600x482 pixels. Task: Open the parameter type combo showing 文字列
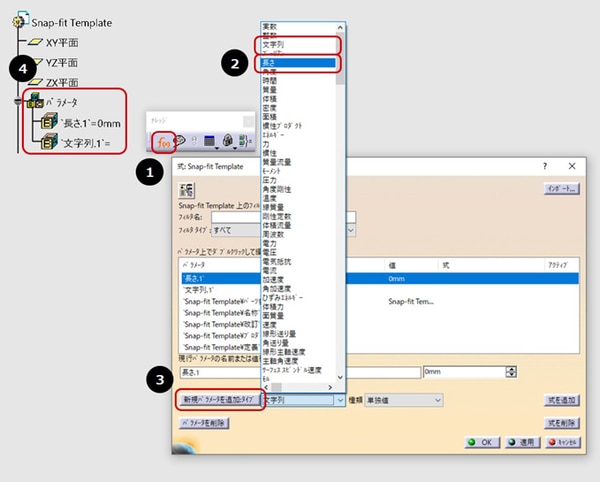click(x=303, y=400)
